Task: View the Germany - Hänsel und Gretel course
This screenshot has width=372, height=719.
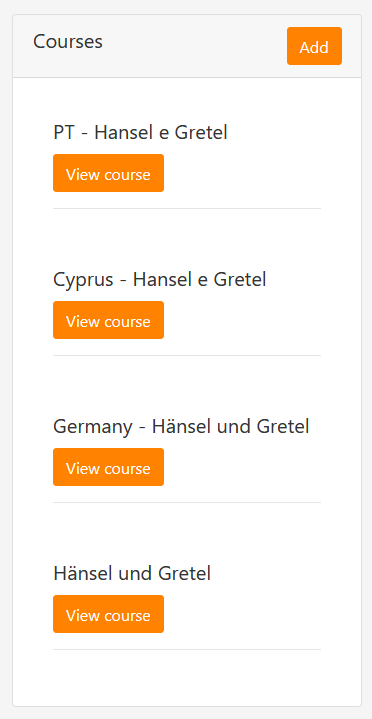Action: 108,467
